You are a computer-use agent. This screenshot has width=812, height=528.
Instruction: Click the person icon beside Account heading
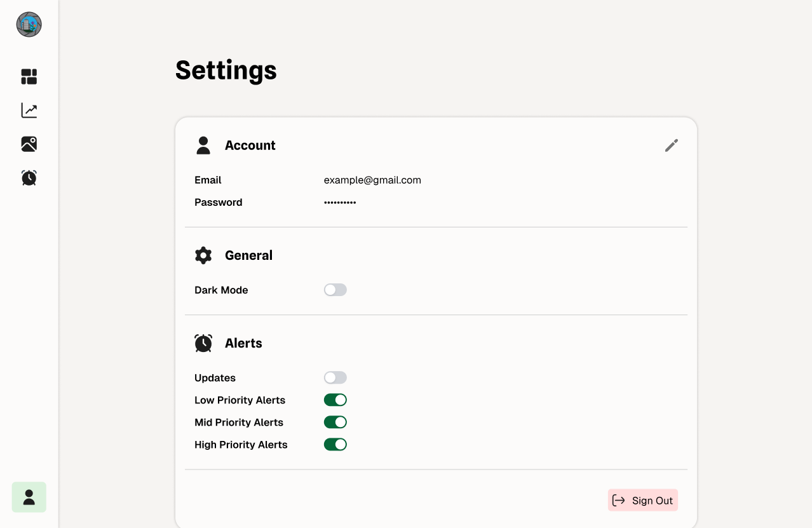203,146
